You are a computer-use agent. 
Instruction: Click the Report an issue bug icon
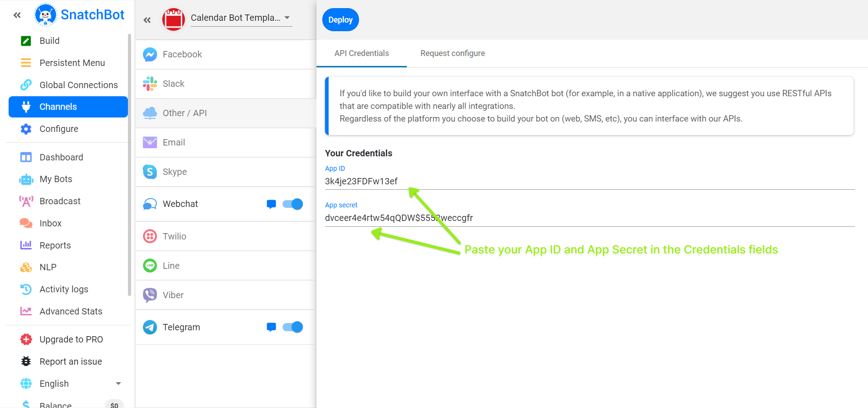click(26, 361)
